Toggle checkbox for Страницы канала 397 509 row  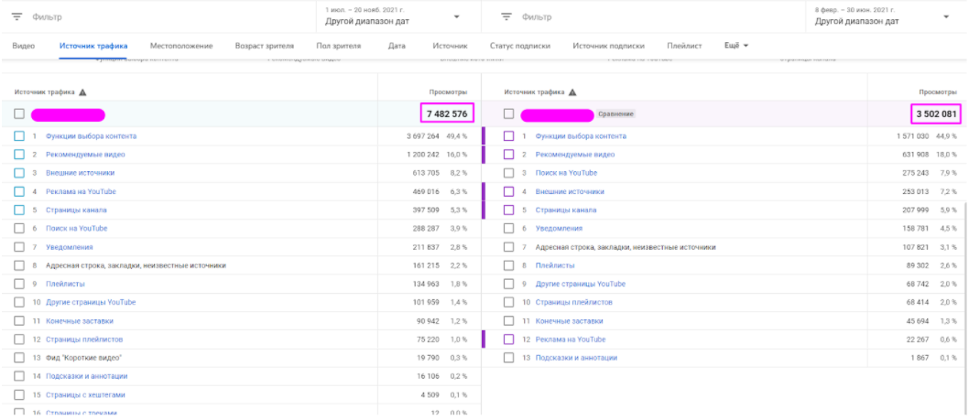coord(19,210)
